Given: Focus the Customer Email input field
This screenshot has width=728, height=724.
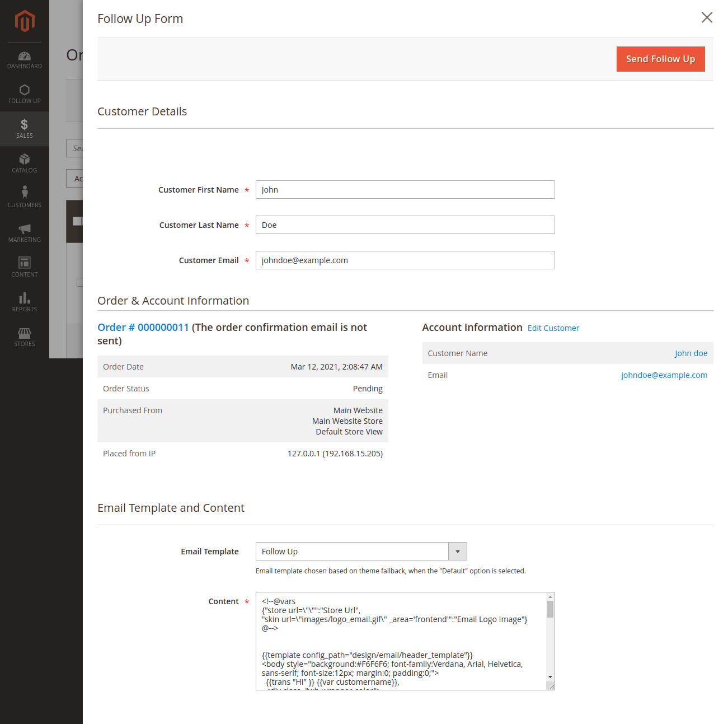Looking at the screenshot, I should tap(405, 260).
